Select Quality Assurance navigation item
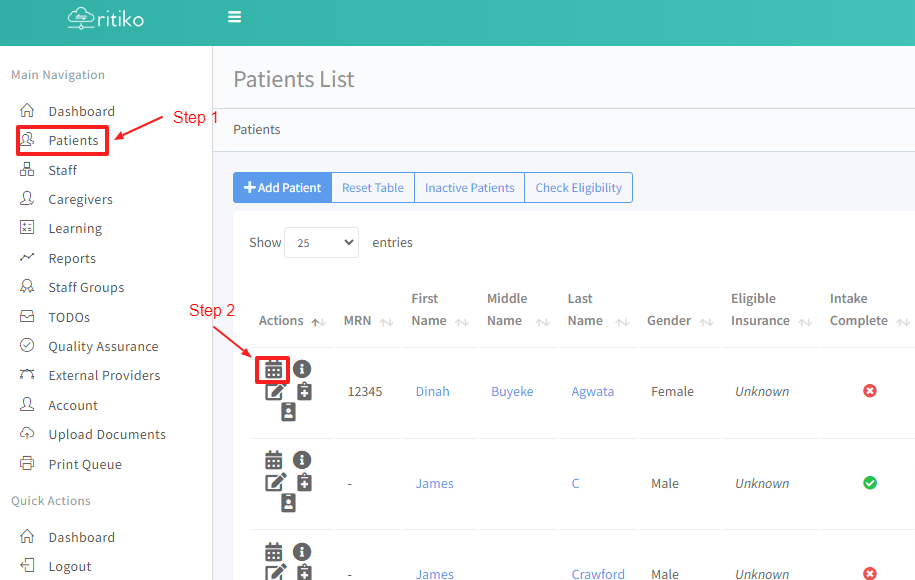Screen dimensions: 915x580 pos(103,346)
